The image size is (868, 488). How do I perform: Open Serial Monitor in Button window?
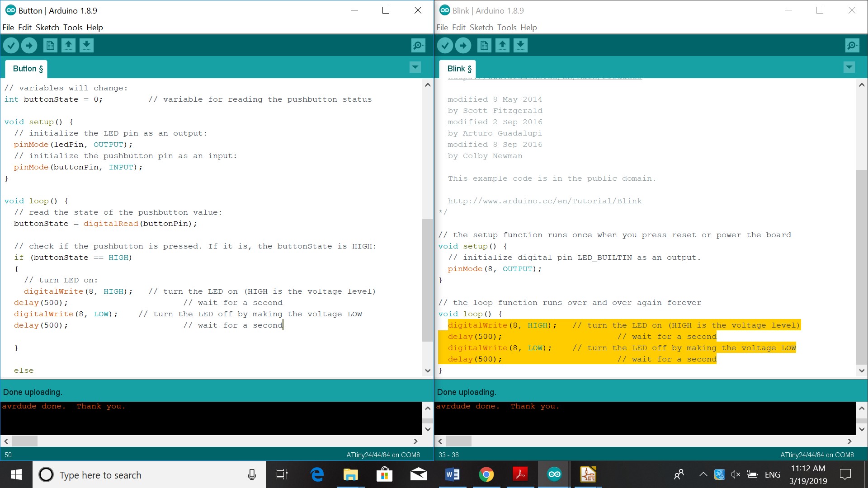tap(418, 45)
